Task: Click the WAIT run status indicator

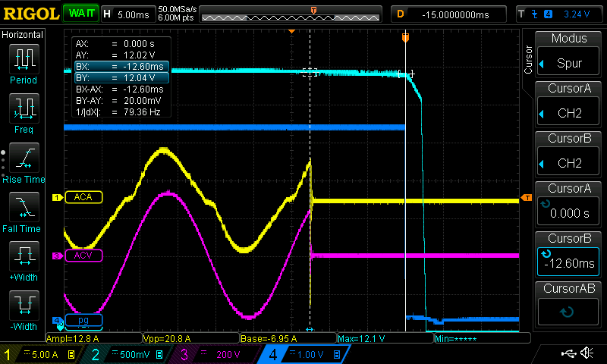Action: click(81, 14)
